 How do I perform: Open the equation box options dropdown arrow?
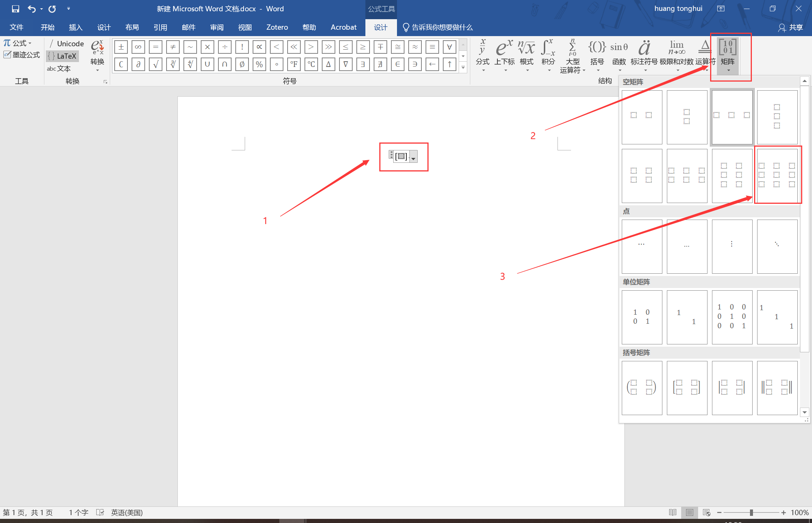414,158
